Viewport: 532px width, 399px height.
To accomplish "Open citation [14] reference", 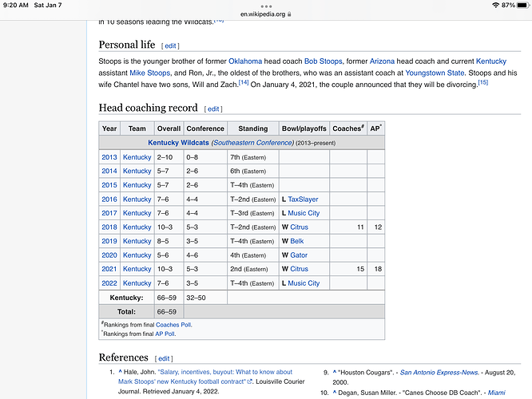I will click(x=244, y=82).
